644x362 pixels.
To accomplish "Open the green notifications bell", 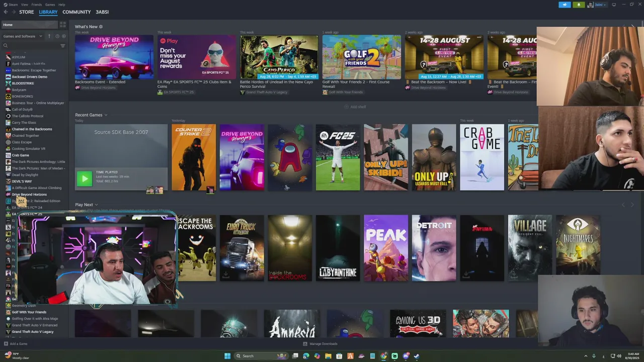I will (579, 5).
